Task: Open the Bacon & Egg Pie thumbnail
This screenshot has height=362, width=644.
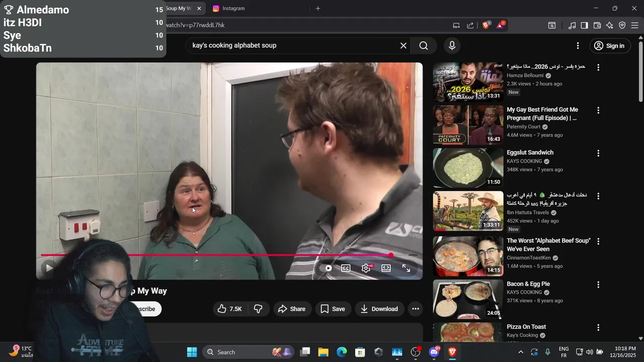Action: pos(468,300)
